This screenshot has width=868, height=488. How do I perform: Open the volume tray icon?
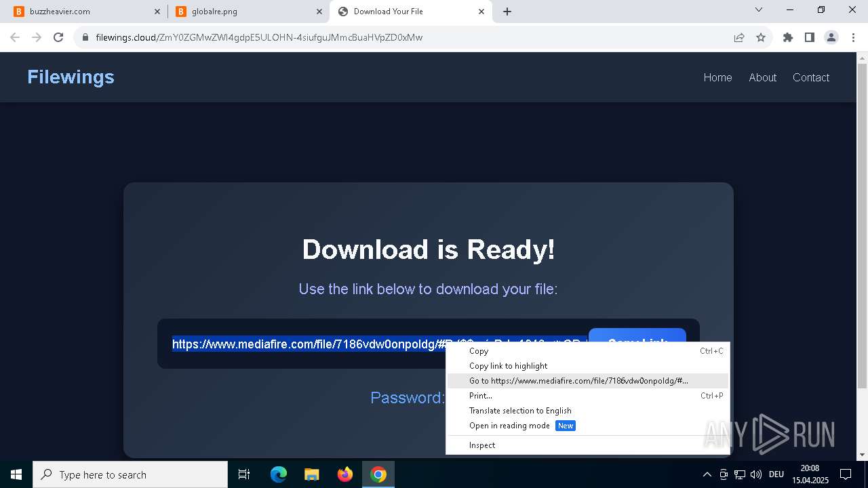coord(756,474)
